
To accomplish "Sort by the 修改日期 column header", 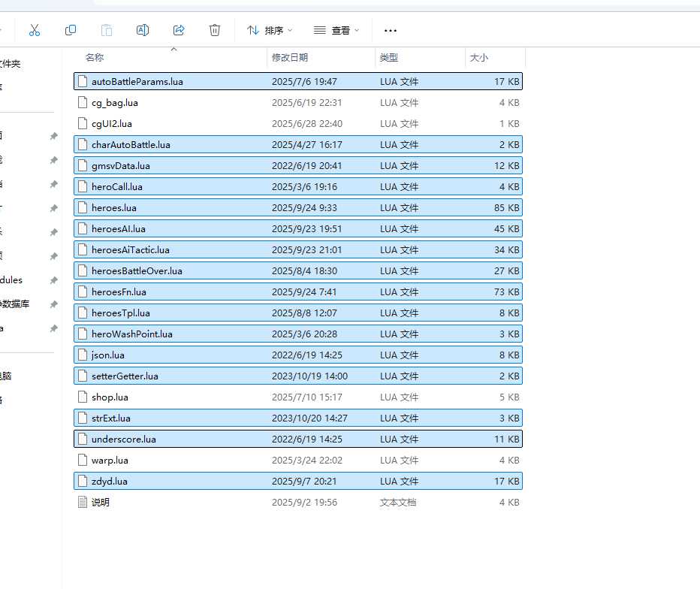I will [x=290, y=58].
